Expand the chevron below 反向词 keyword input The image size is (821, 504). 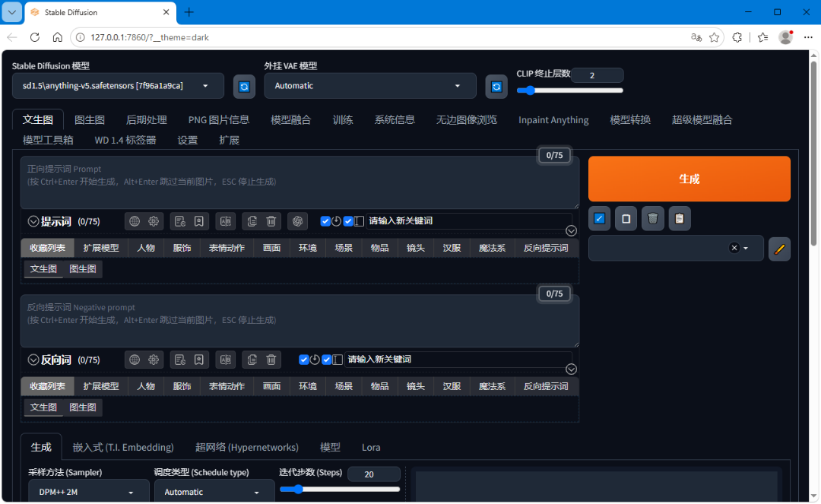[571, 369]
